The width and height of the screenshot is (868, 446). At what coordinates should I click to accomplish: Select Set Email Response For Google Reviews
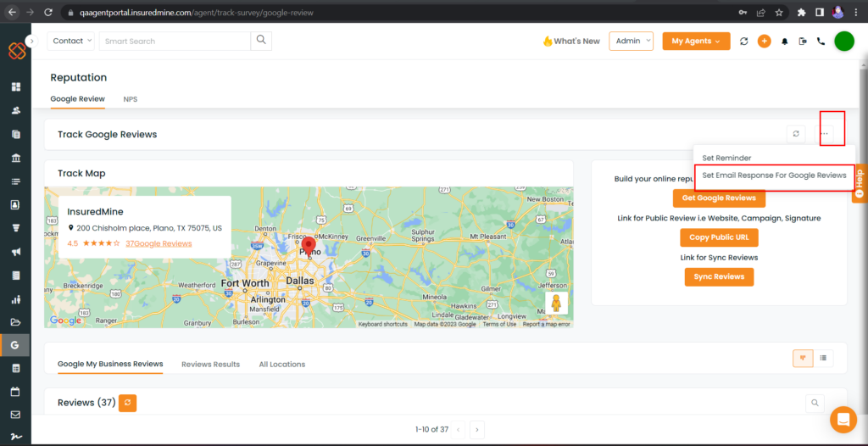click(774, 175)
